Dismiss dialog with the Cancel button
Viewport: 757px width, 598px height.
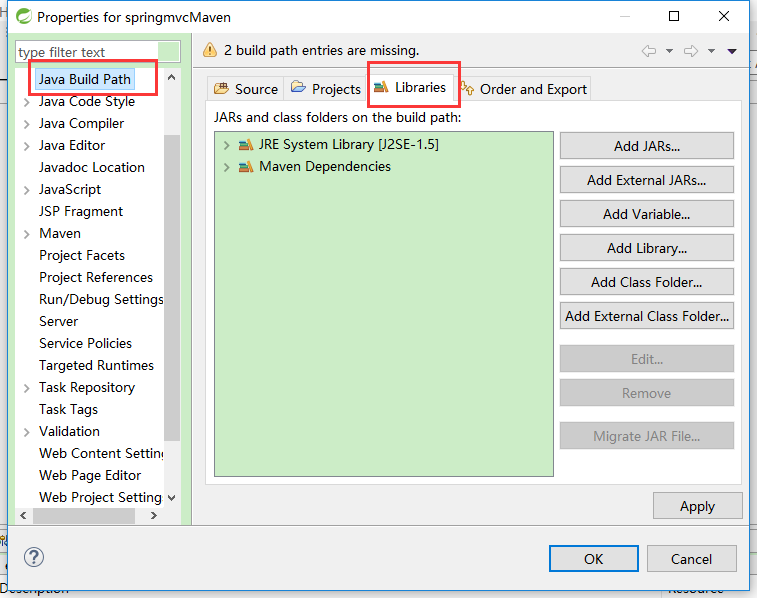[x=691, y=558]
